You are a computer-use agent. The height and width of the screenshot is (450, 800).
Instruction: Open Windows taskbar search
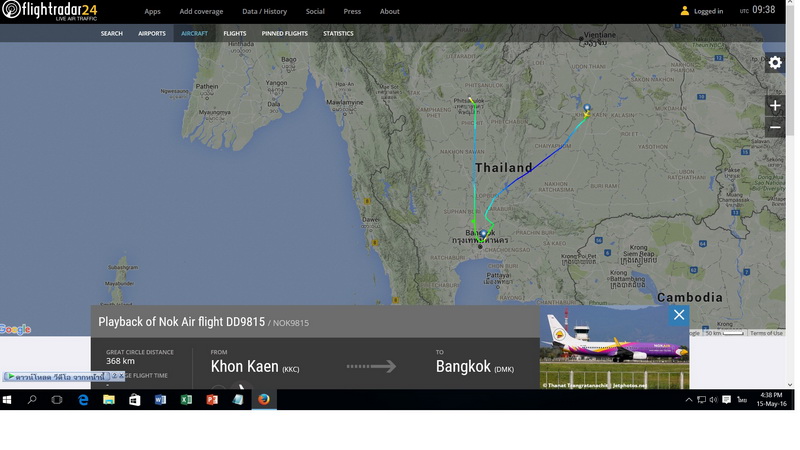tap(32, 399)
